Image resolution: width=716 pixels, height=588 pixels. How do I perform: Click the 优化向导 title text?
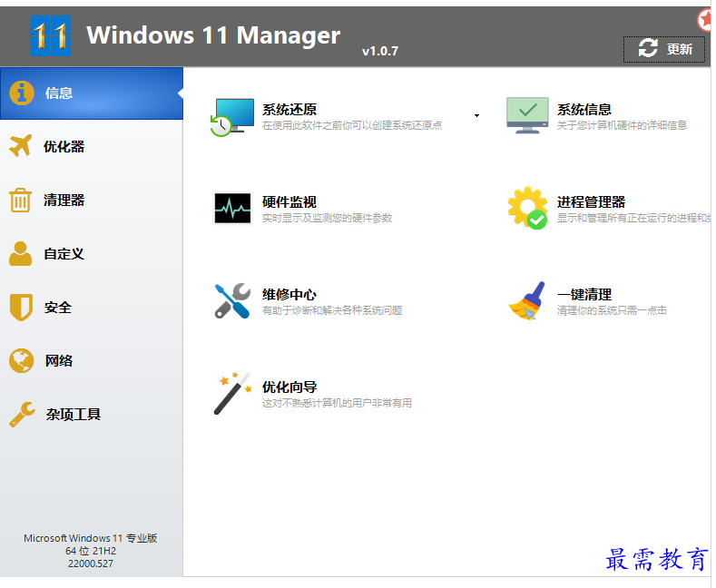tap(289, 387)
